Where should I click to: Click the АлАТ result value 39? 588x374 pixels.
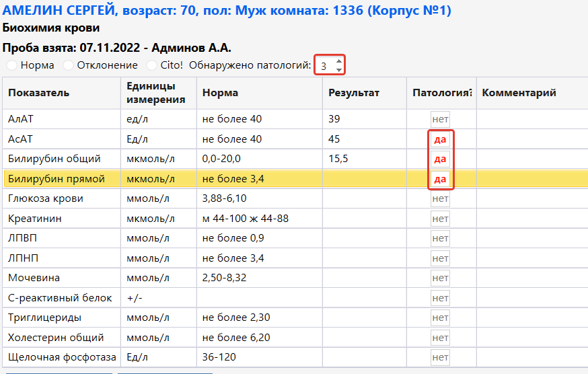click(334, 119)
